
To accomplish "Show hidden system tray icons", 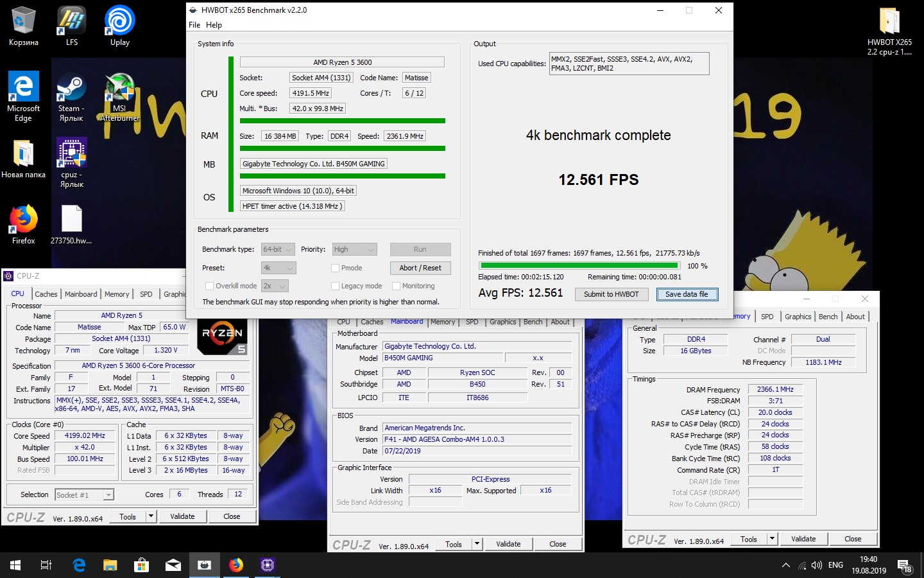I will 785,565.
